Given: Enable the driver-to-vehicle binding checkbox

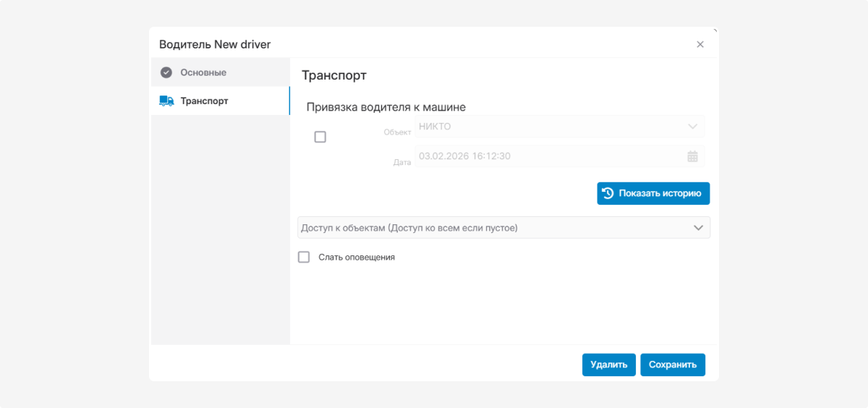Looking at the screenshot, I should coord(320,137).
